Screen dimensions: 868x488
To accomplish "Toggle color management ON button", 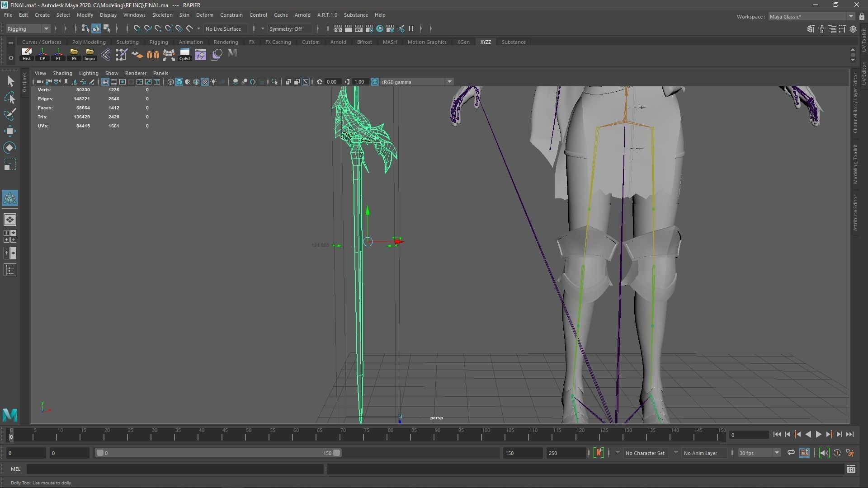I will click(x=375, y=82).
